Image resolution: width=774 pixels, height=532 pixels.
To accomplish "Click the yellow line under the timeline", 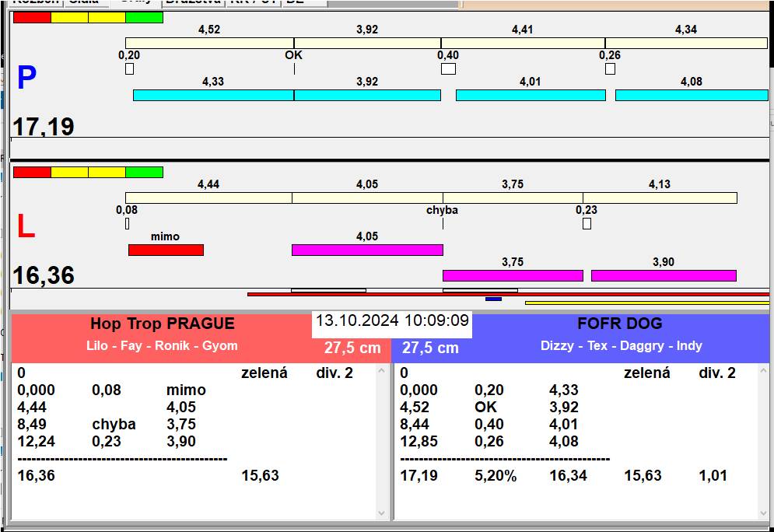I will pyautogui.click(x=647, y=303).
